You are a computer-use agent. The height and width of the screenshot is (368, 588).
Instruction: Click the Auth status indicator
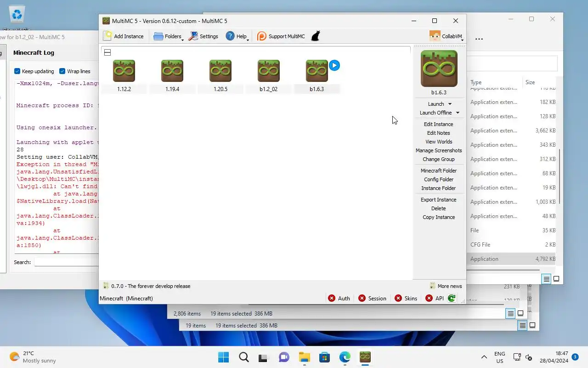point(339,299)
